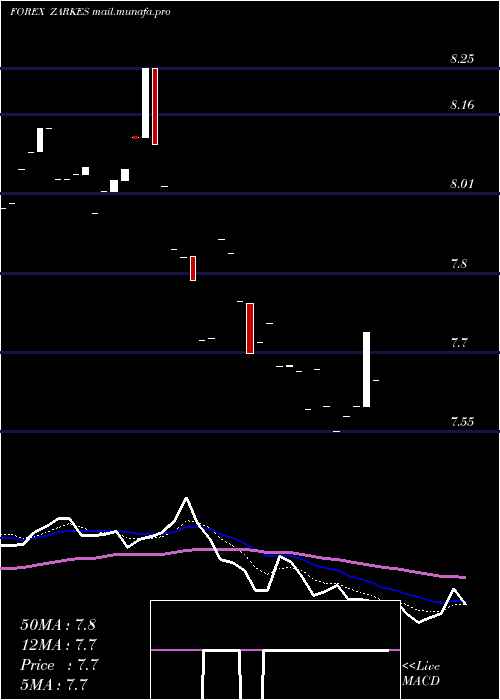This screenshot has height=700, width=500.
Task: Select the 8.16 price level label
Action: [x=462, y=104]
